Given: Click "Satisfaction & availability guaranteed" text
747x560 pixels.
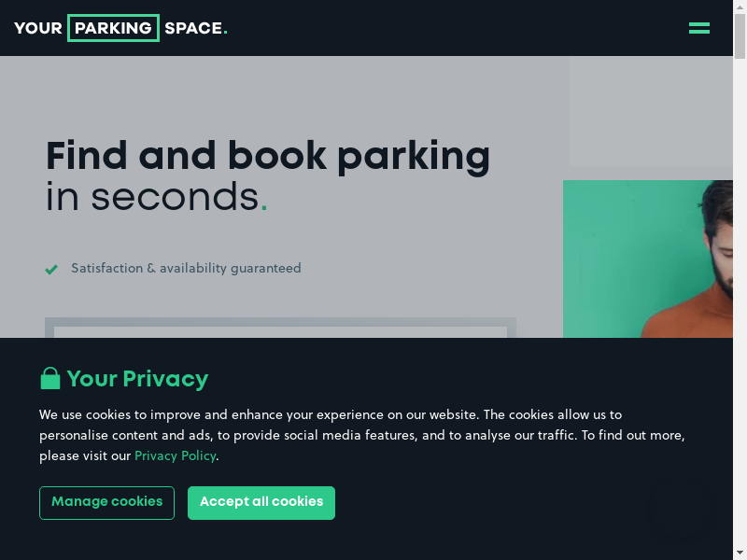Looking at the screenshot, I should pos(186,269).
